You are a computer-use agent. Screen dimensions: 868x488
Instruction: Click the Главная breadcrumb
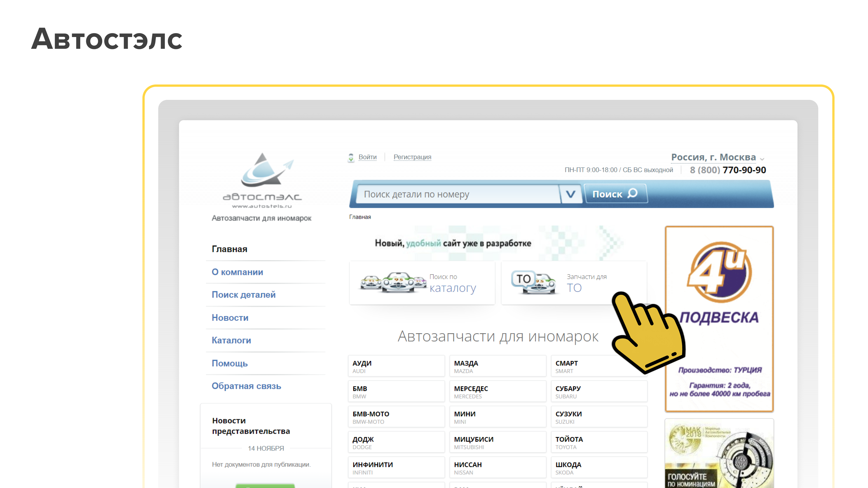coord(360,217)
